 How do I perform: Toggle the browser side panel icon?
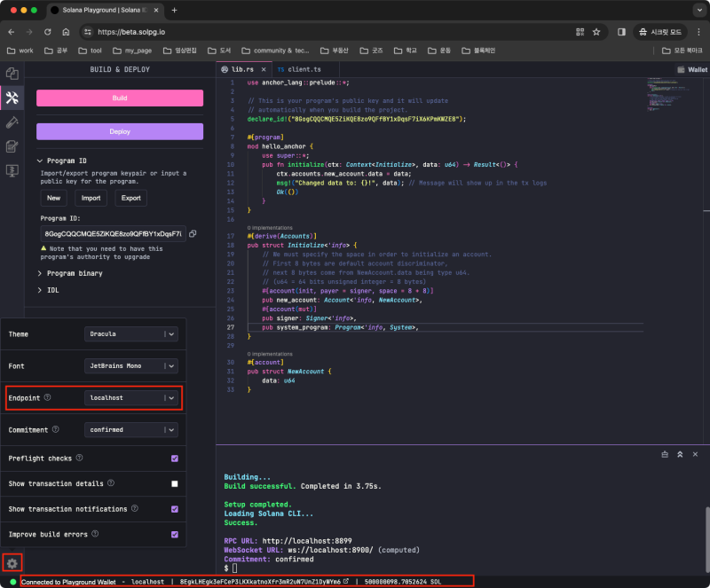[x=622, y=32]
